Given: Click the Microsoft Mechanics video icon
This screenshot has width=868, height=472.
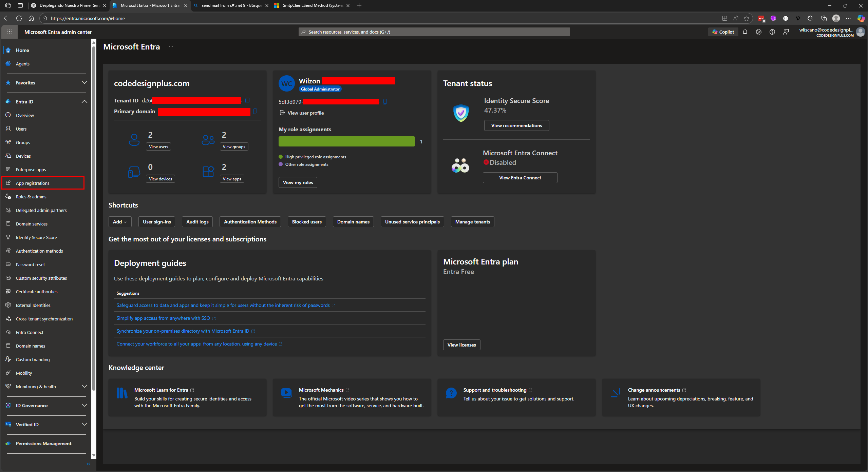Looking at the screenshot, I should point(286,393).
